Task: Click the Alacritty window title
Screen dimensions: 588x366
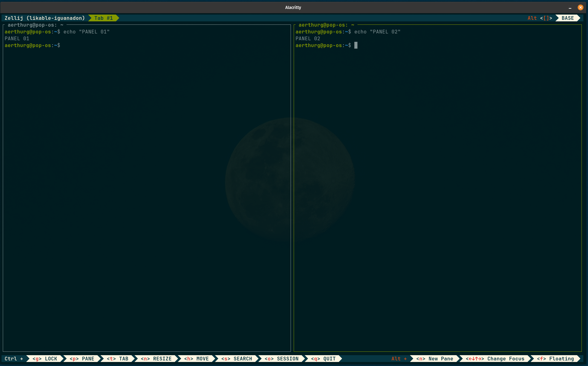Action: click(293, 7)
